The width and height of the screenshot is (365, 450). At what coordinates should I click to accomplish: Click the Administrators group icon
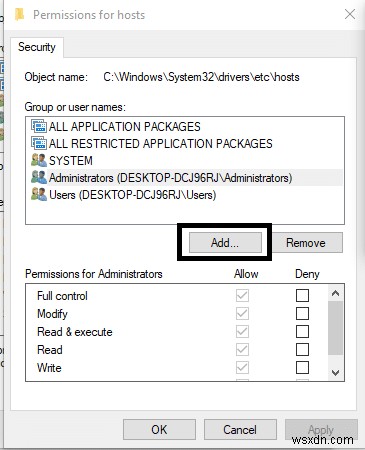click(x=39, y=177)
